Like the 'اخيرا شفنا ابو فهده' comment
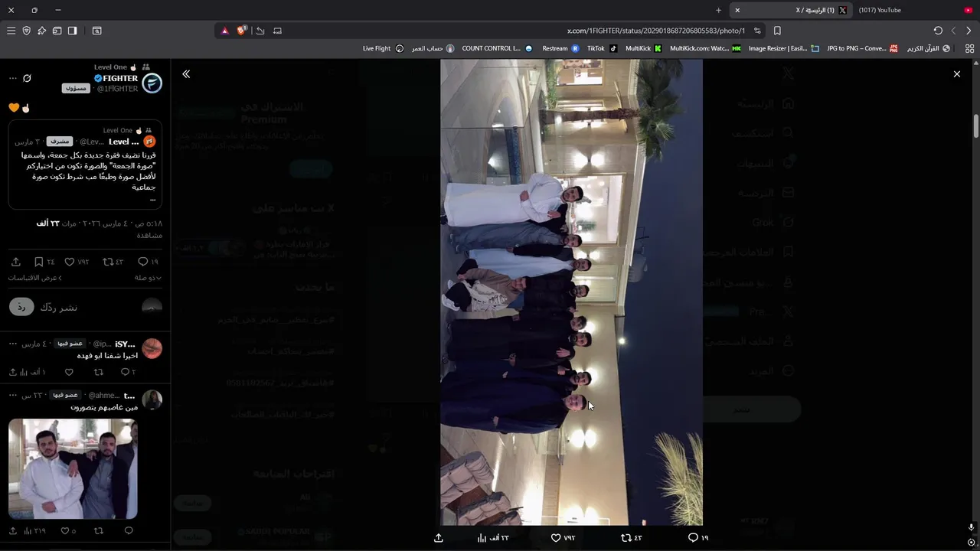The width and height of the screenshot is (980, 551). [x=69, y=372]
